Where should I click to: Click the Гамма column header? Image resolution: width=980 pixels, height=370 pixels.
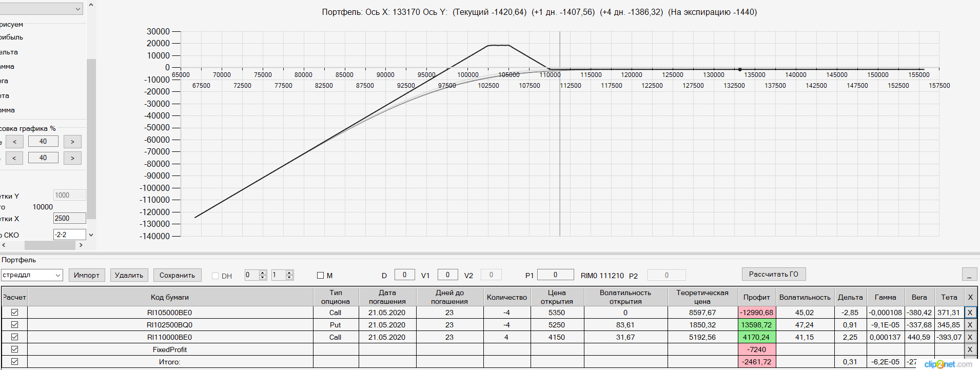[886, 297]
